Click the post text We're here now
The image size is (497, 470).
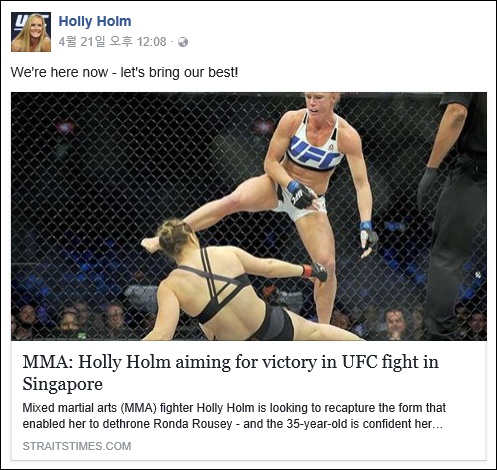tap(124, 72)
